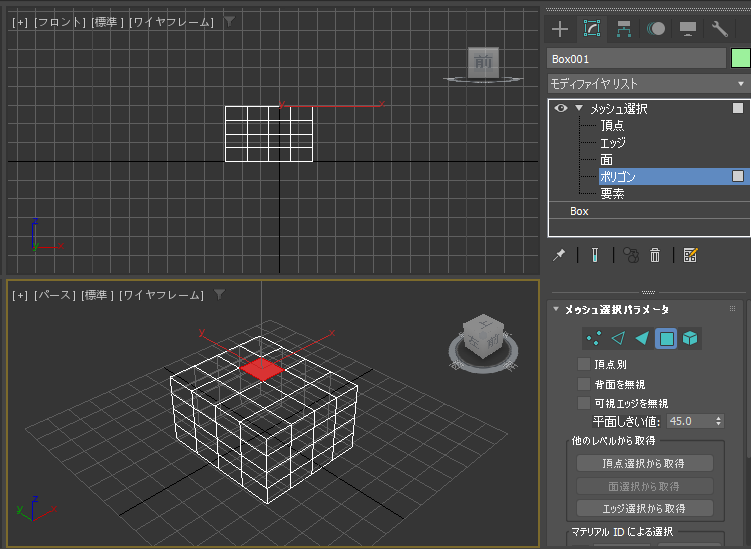Open front viewport [標準] menu
The image size is (751, 549).
[108, 22]
